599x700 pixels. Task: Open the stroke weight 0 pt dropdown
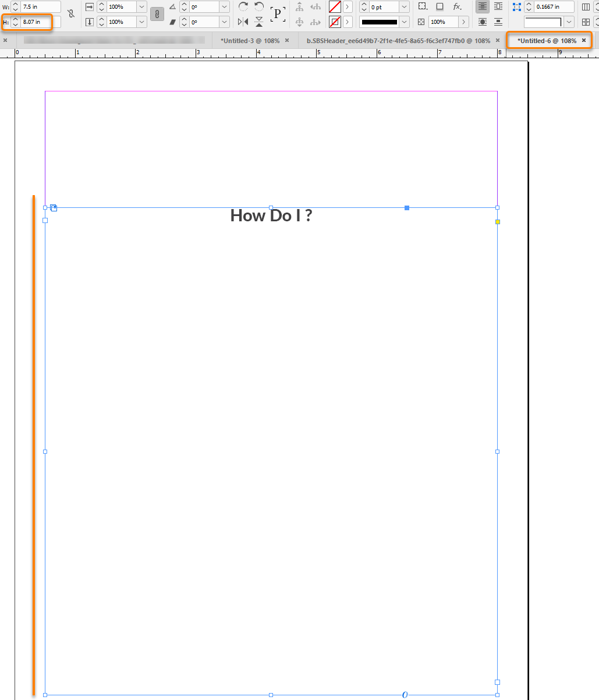click(x=404, y=6)
